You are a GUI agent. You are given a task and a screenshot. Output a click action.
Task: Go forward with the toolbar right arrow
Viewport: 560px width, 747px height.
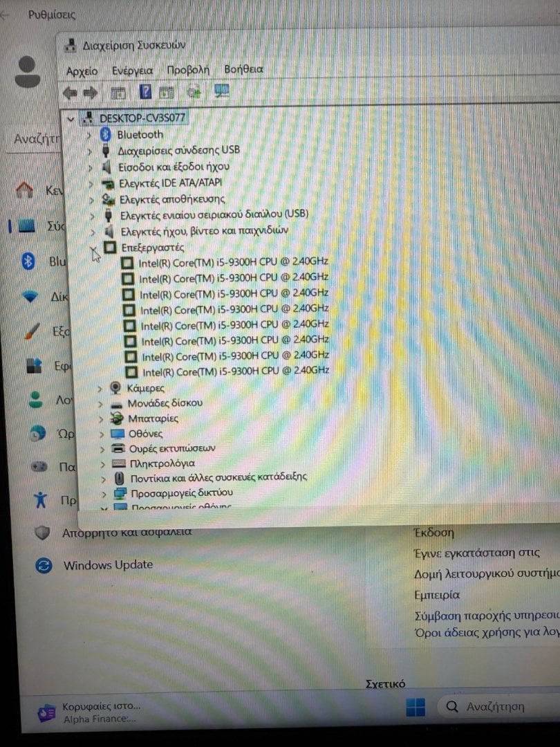click(90, 93)
